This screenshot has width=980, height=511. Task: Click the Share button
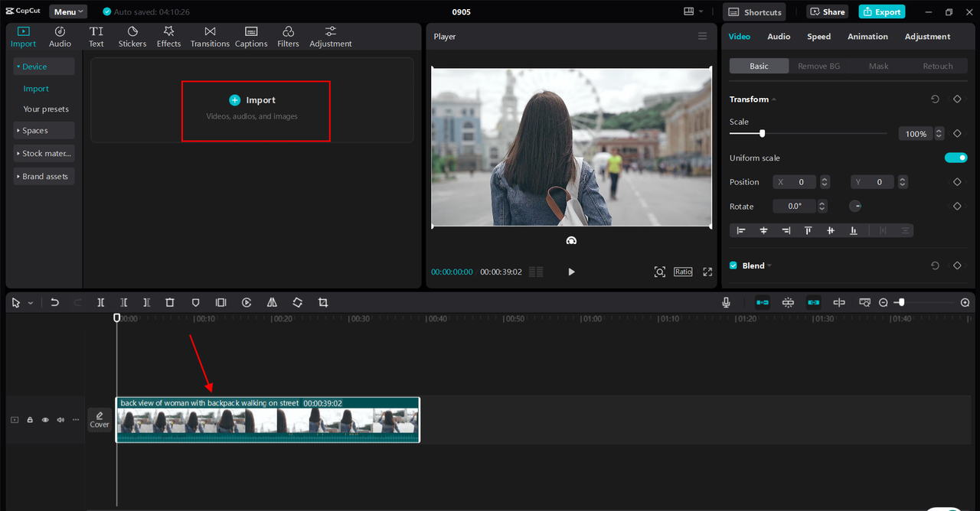click(826, 11)
